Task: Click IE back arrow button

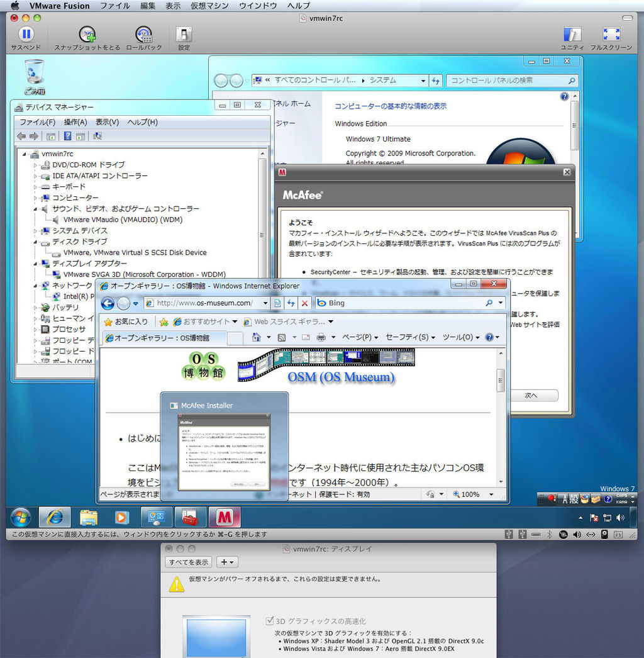Action: point(108,303)
